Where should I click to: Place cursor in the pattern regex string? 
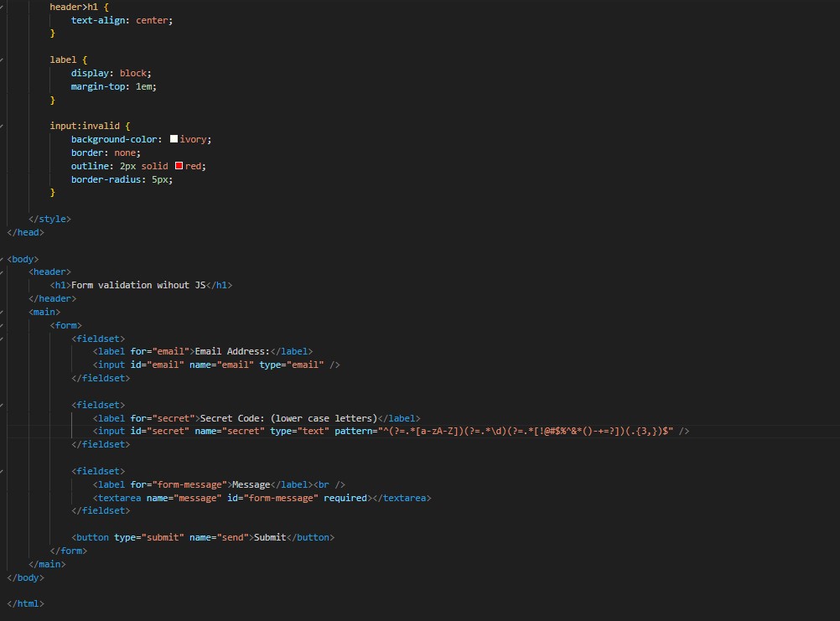click(x=520, y=432)
